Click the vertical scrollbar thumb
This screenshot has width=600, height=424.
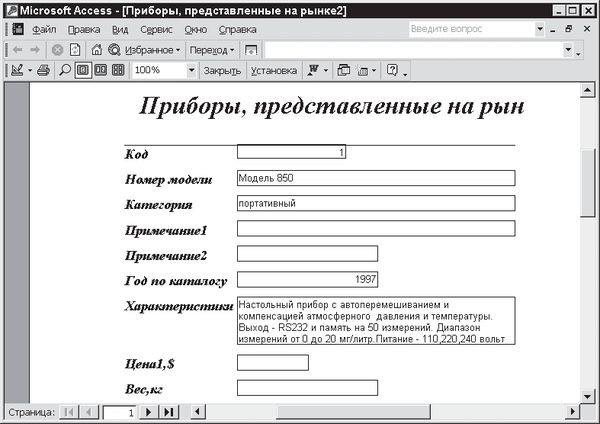coord(587,183)
